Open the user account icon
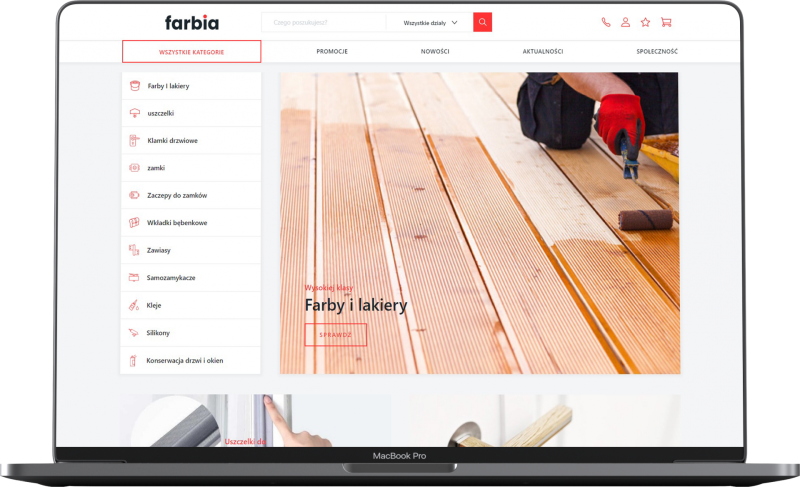This screenshot has height=487, width=800. pos(626,22)
